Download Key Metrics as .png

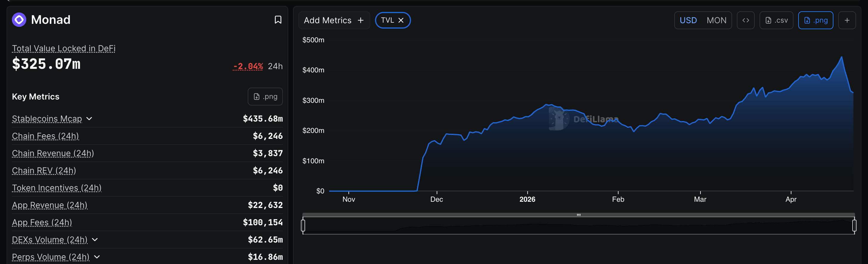tap(265, 97)
